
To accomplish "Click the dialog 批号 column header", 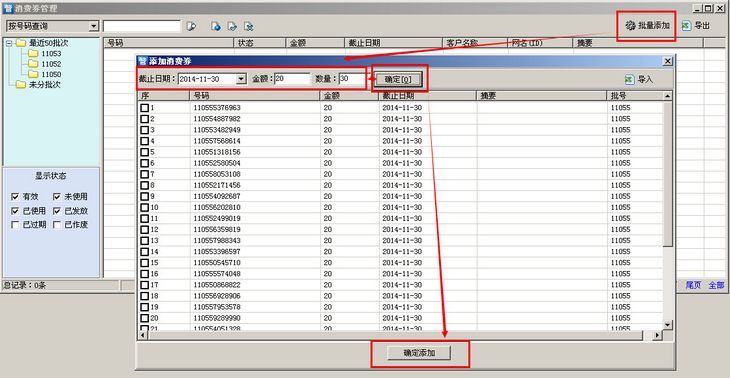I will 635,96.
